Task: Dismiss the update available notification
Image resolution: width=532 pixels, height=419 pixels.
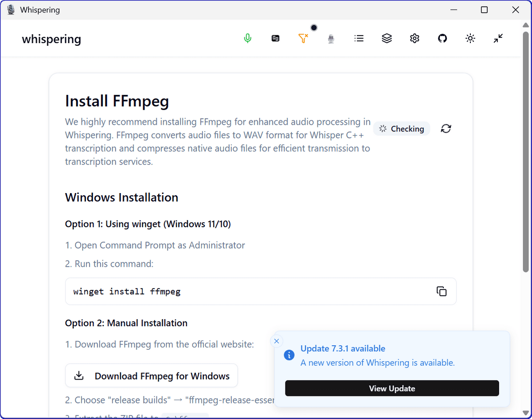Action: click(277, 341)
